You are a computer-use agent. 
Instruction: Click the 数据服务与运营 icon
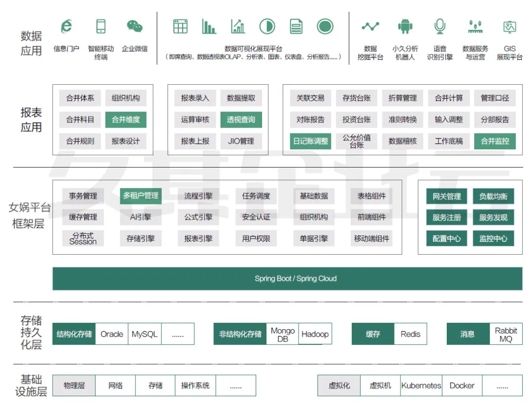pos(475,27)
